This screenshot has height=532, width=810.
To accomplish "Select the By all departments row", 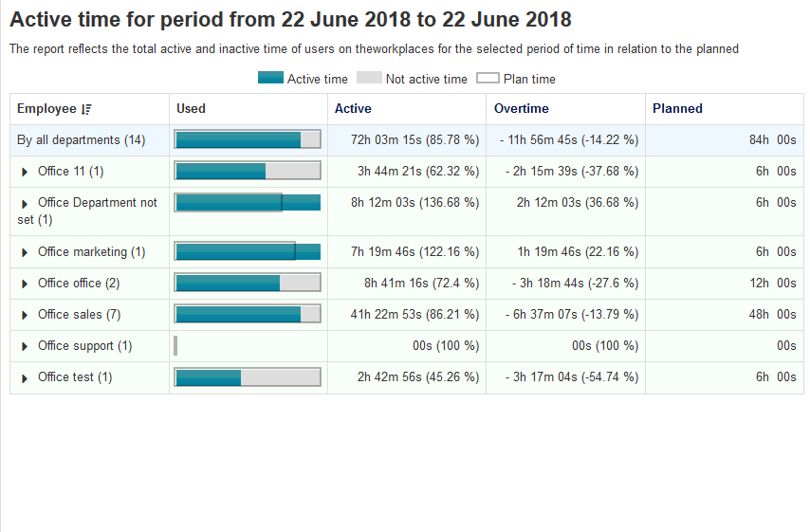I will pos(81,140).
